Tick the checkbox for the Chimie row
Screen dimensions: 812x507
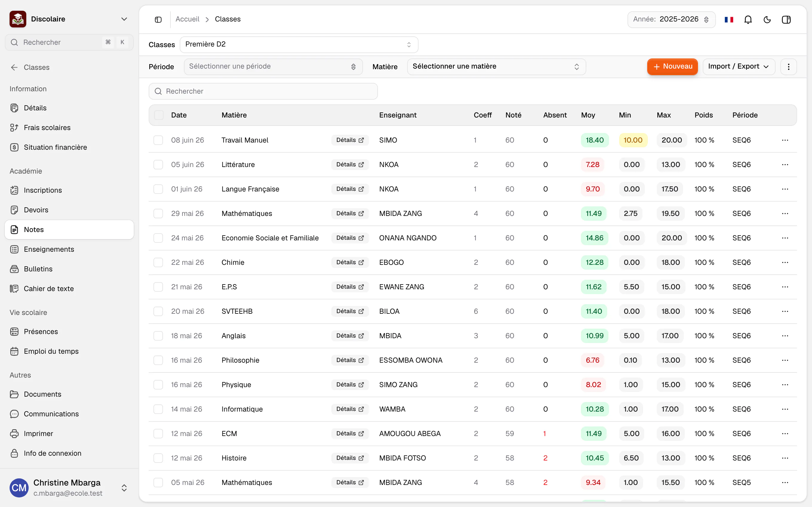tap(158, 262)
